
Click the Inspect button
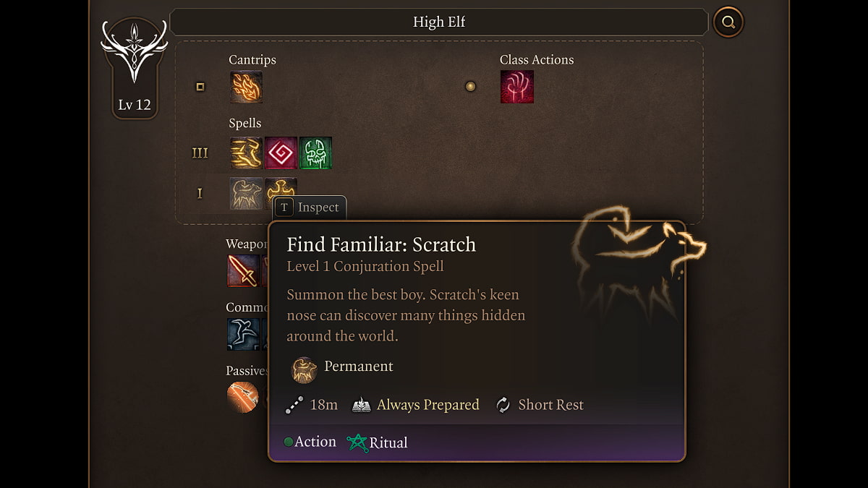310,207
